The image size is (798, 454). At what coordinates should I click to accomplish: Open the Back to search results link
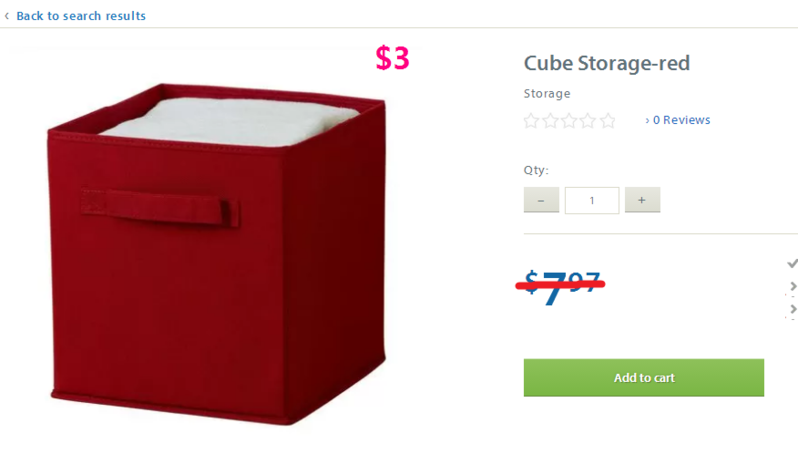click(x=81, y=16)
